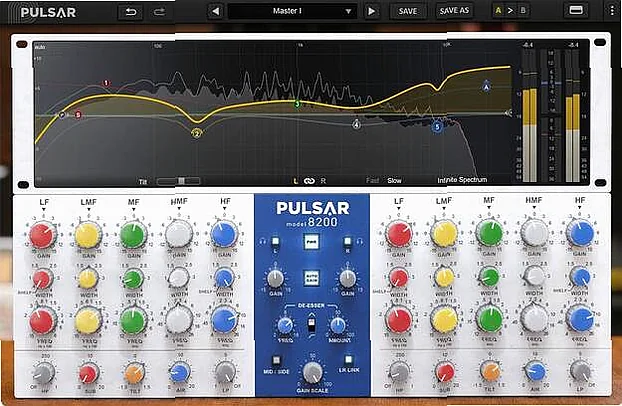Open the Master I preset dropdown
The height and width of the screenshot is (406, 622).
292,11
